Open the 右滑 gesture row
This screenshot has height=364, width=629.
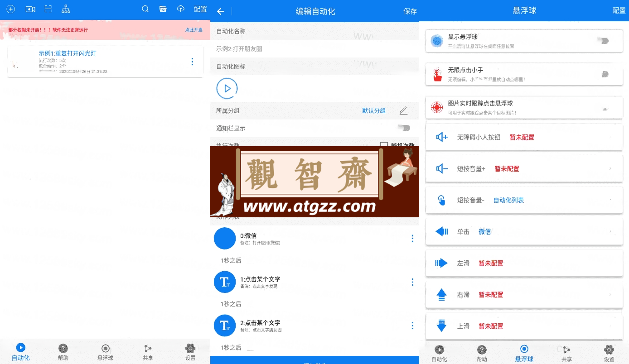pyautogui.click(x=524, y=295)
